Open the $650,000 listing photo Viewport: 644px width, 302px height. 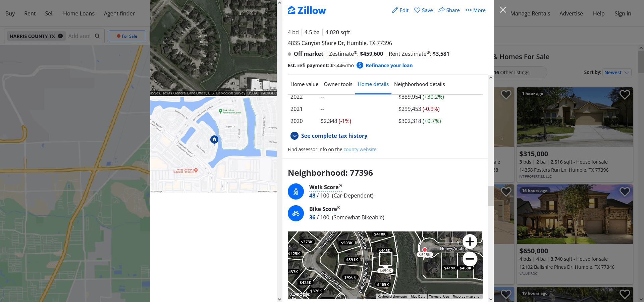[x=575, y=214]
